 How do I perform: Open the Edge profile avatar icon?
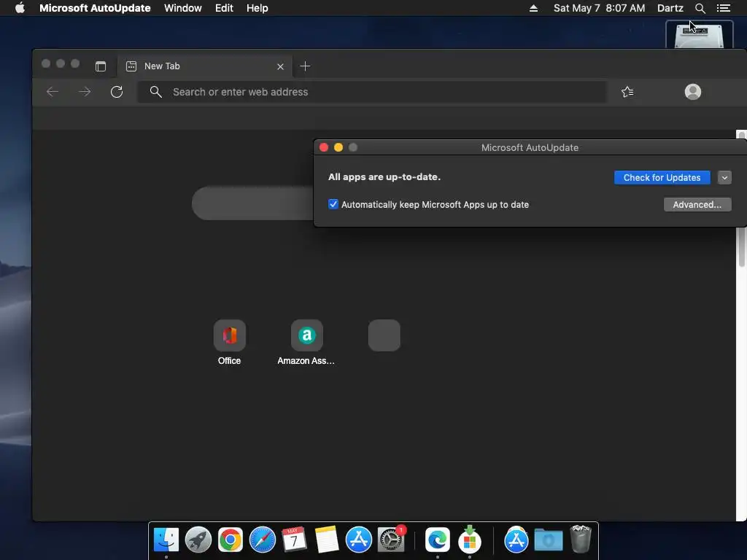[693, 91]
